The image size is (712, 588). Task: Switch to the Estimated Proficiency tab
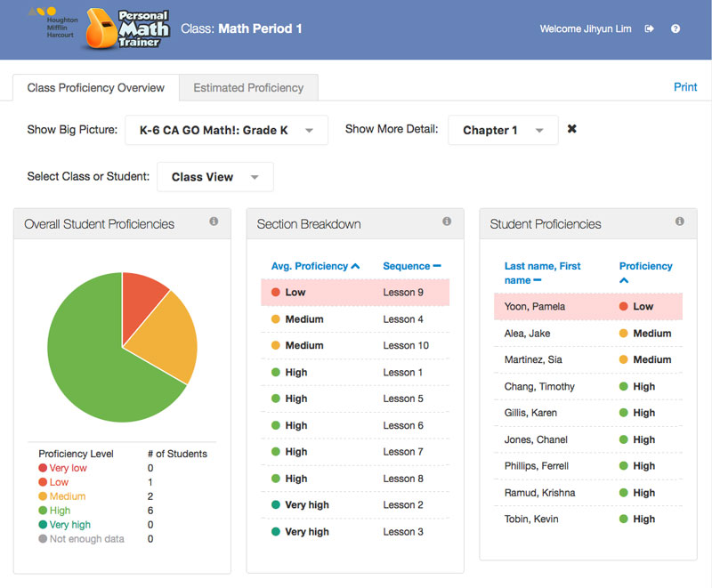click(248, 87)
